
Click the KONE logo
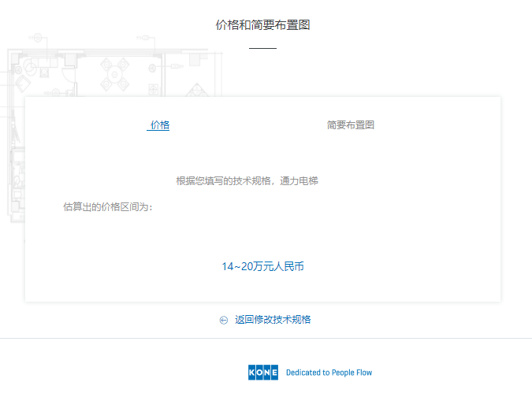click(263, 373)
